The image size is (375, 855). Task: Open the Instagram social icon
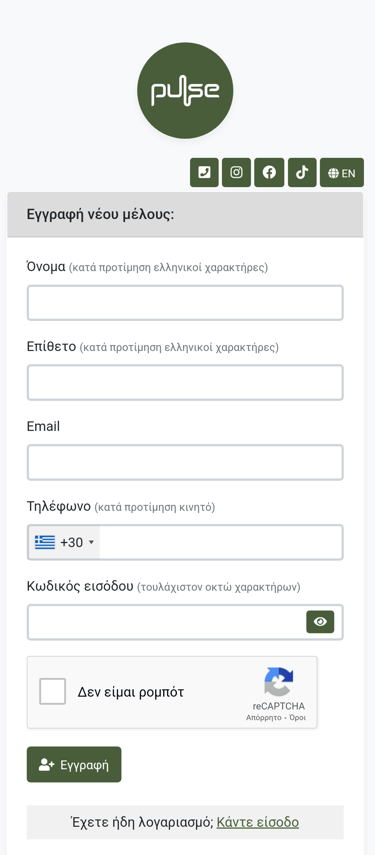(237, 172)
